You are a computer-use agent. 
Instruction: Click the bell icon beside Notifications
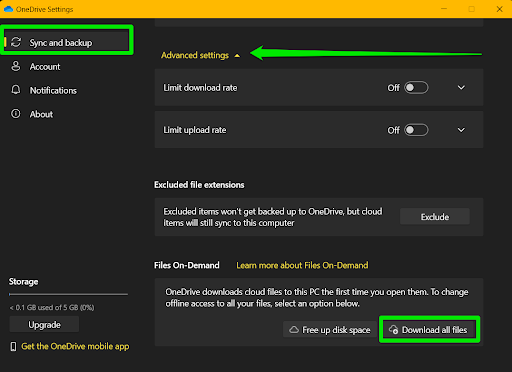[x=16, y=90]
